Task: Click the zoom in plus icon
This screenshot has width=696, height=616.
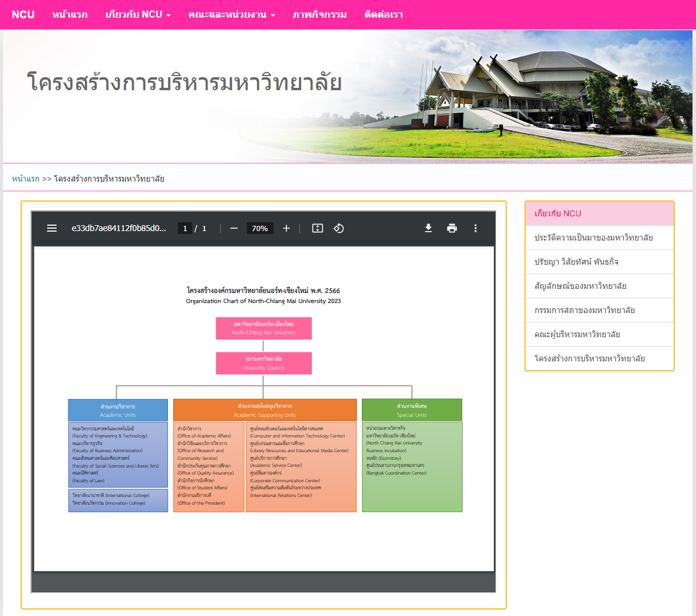Action: click(286, 228)
